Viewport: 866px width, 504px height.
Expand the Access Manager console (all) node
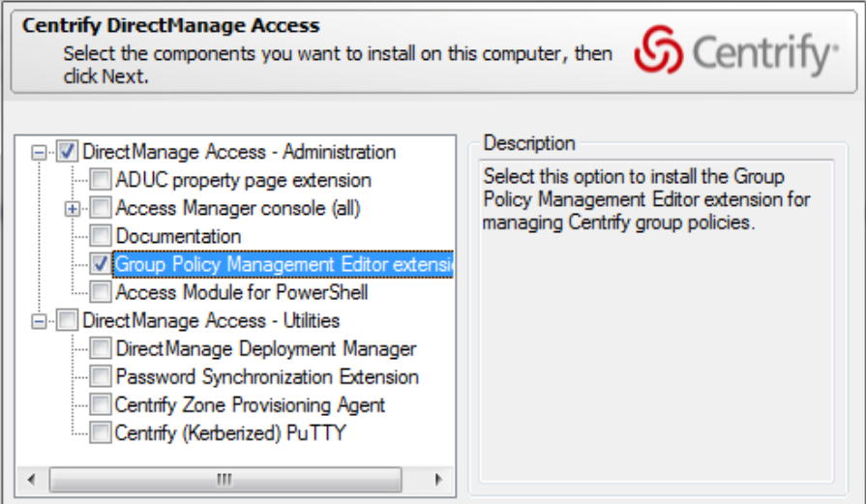coord(72,208)
